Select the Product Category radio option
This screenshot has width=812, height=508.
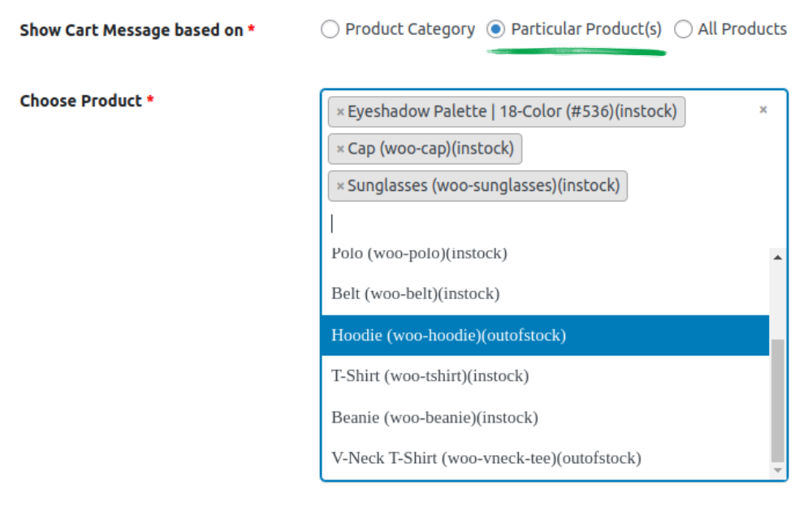pos(330,30)
